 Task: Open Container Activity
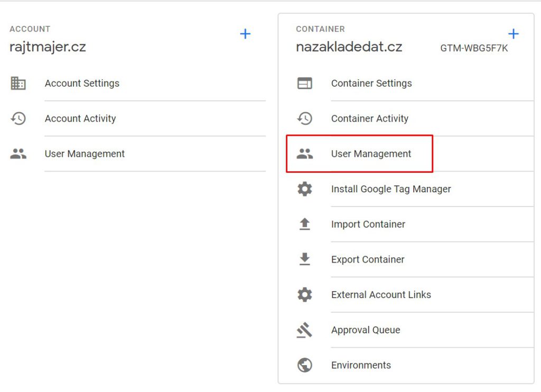point(370,118)
